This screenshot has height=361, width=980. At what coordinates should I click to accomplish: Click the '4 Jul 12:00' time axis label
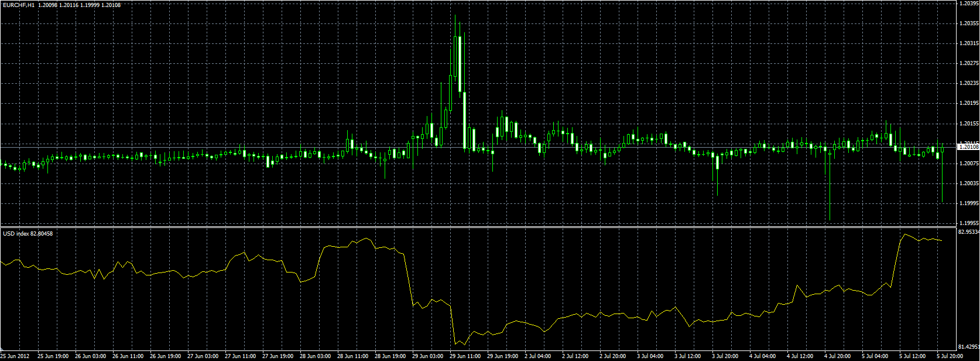click(x=801, y=356)
